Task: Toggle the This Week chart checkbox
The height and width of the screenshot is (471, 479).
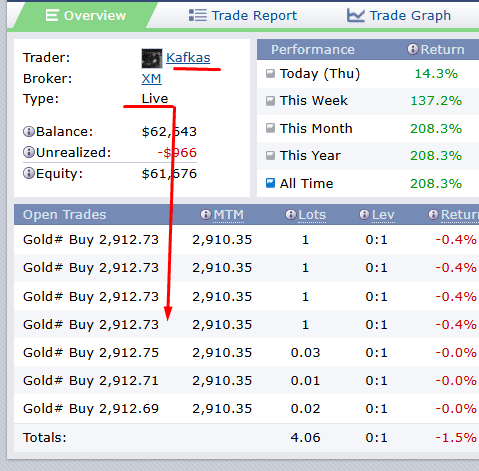Action: coord(270,101)
